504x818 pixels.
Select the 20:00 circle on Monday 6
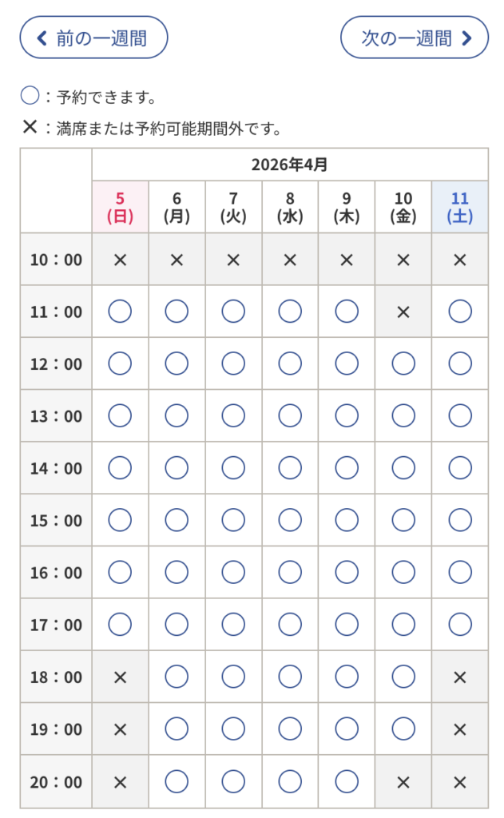[x=177, y=781]
